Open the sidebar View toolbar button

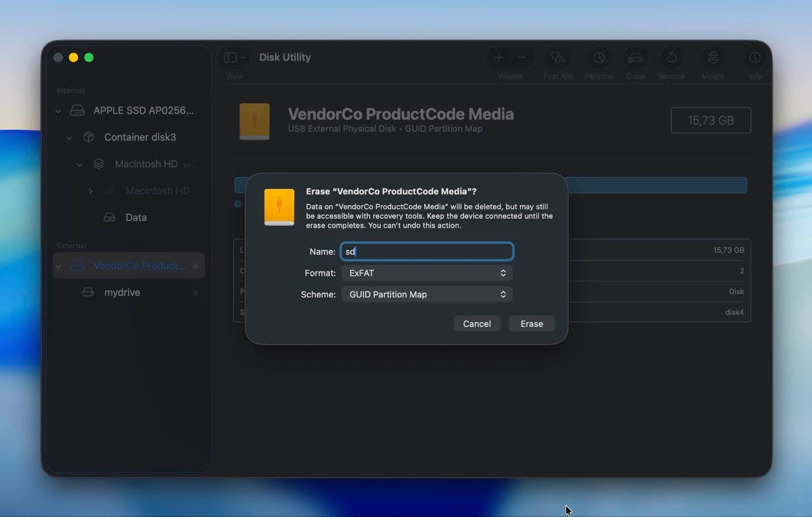pyautogui.click(x=234, y=57)
